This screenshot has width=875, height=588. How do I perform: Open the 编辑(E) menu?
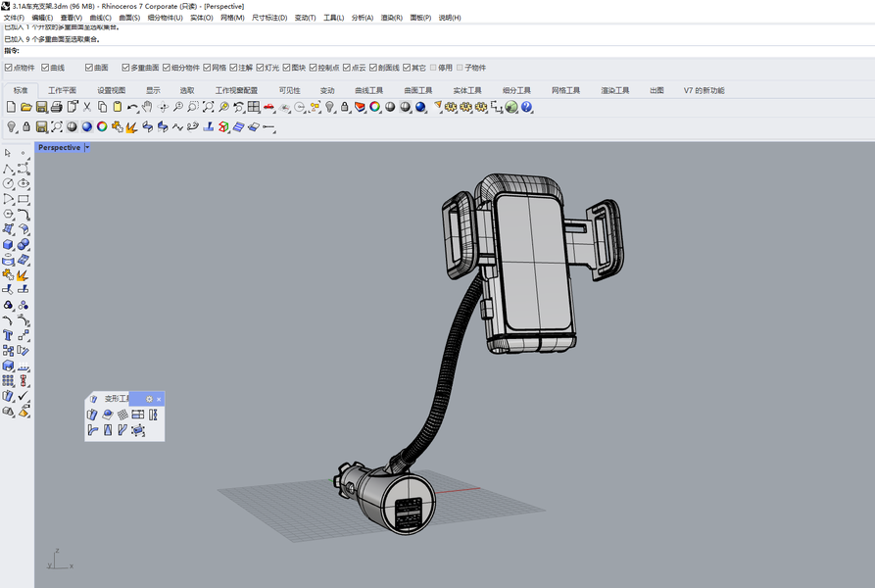[x=42, y=18]
